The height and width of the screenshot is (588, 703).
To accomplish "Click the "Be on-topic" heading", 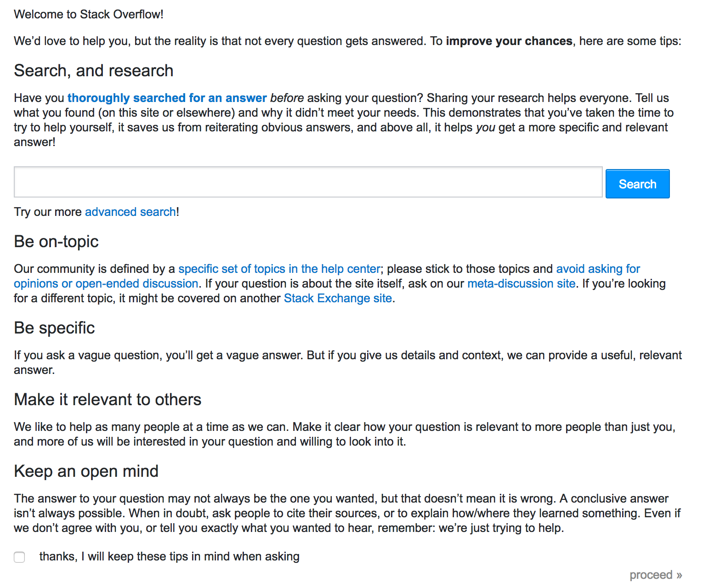I will [57, 242].
